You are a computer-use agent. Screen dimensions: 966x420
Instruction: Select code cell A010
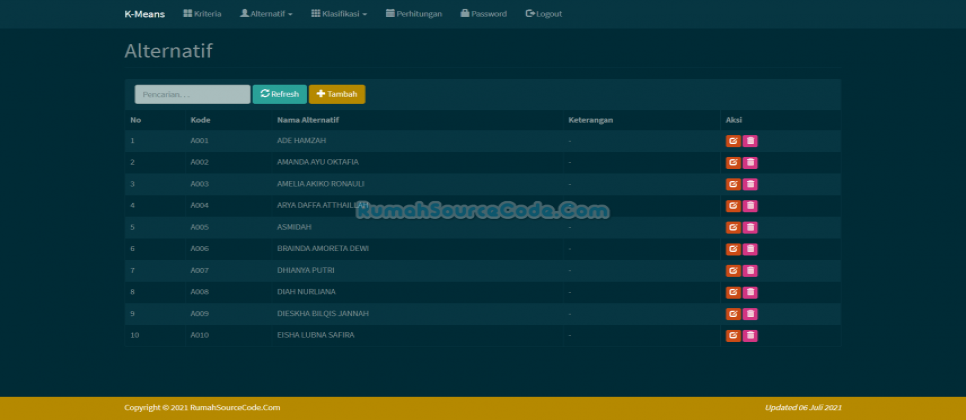[200, 336]
